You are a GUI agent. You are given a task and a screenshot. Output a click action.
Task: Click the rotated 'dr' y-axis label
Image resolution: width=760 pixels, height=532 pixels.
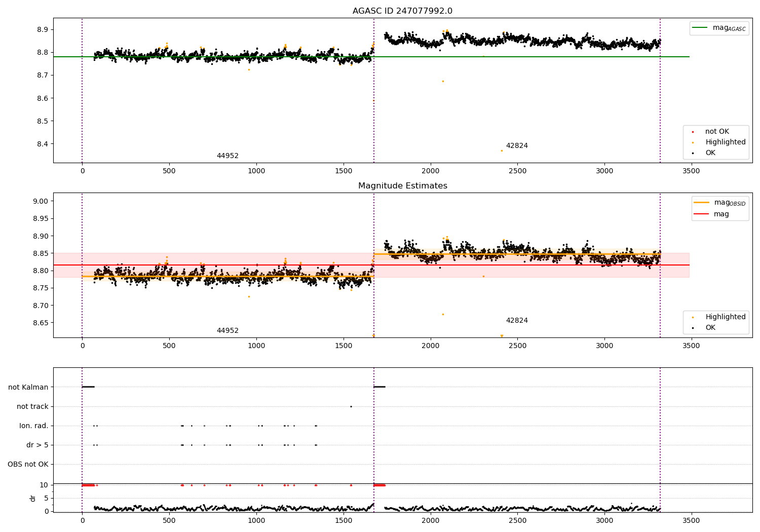(32, 498)
